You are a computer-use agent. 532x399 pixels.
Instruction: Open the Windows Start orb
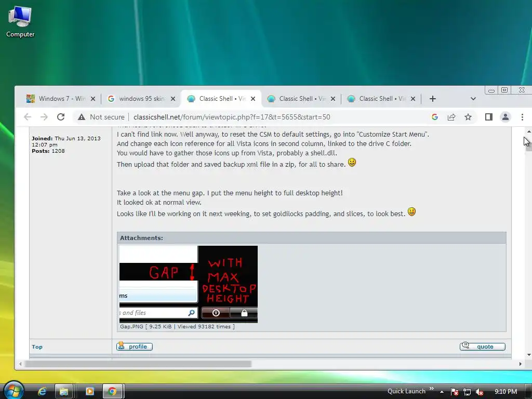[13, 390]
